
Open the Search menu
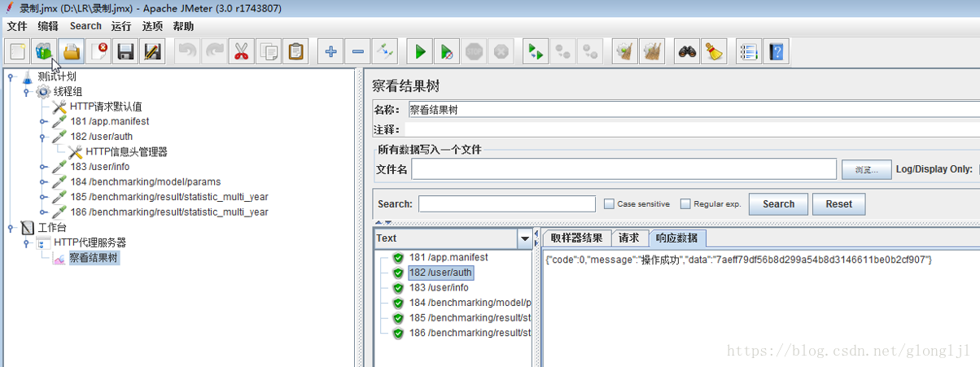point(85,26)
